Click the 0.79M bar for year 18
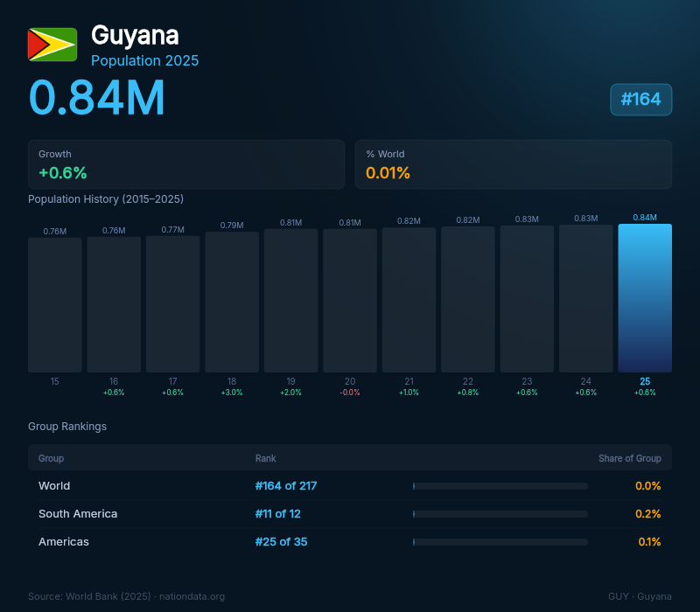 [232, 302]
